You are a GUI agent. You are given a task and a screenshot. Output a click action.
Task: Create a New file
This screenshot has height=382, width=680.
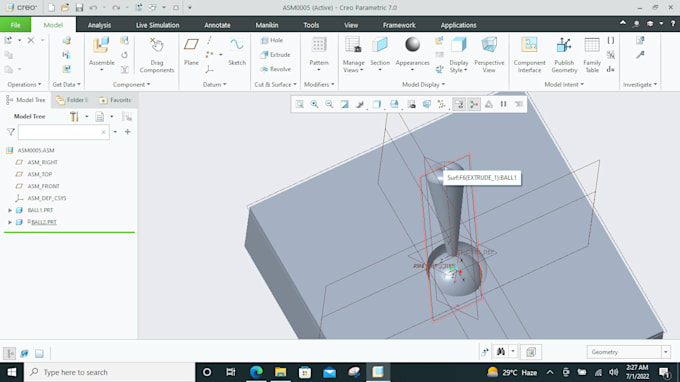point(51,8)
